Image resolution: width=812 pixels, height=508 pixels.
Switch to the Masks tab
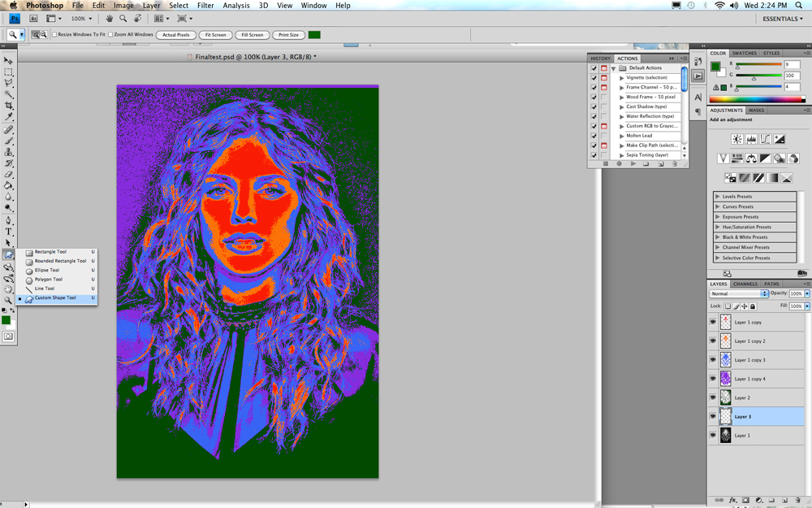[756, 111]
